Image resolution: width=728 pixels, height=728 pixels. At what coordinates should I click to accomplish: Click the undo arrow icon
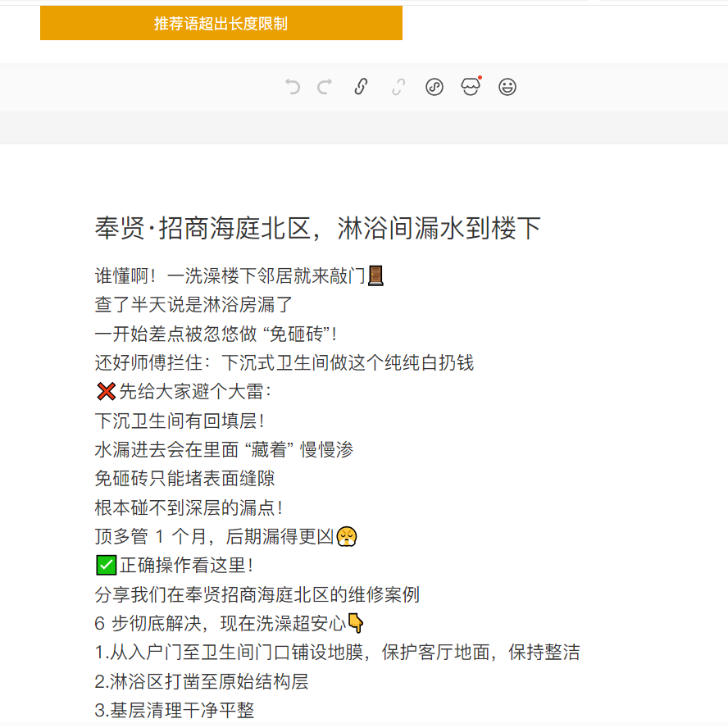pos(293,87)
